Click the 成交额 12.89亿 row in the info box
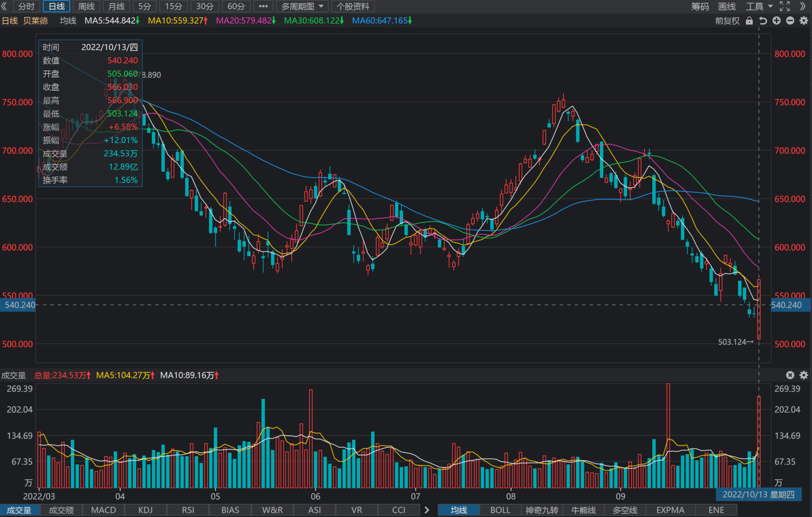The image size is (812, 517). [90, 167]
